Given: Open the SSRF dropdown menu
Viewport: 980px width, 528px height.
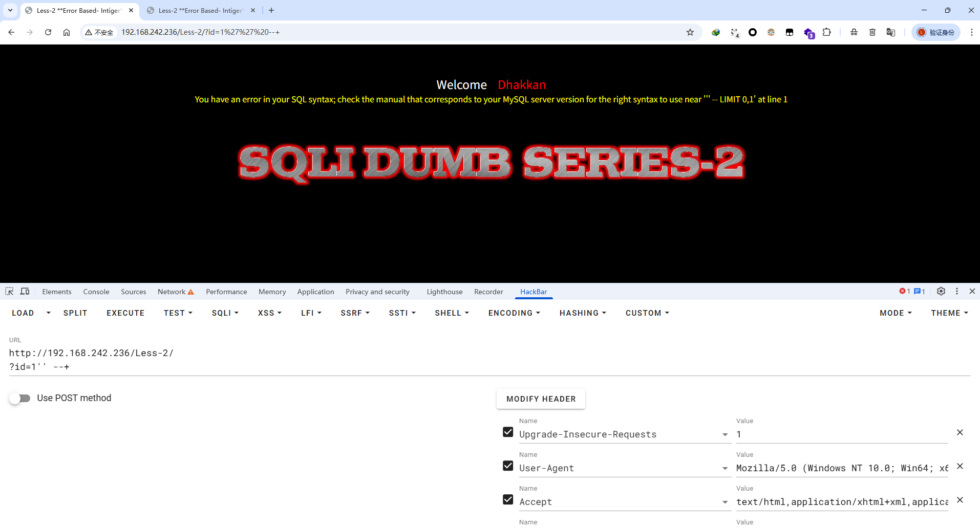Looking at the screenshot, I should [x=355, y=313].
